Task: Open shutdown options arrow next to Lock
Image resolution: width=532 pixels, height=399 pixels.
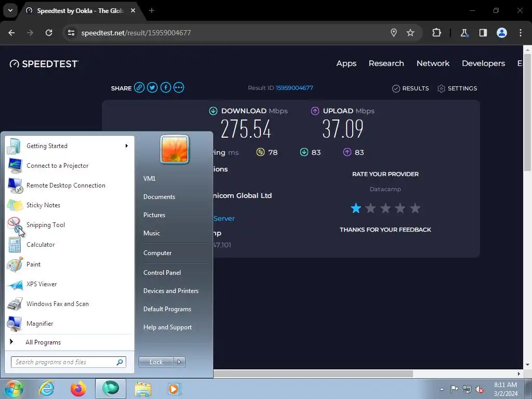Action: (x=179, y=362)
